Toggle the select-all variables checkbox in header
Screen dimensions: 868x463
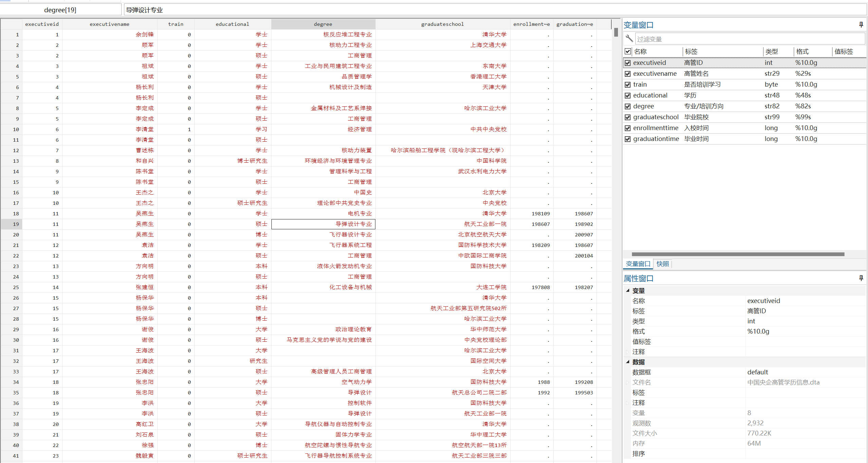click(628, 51)
